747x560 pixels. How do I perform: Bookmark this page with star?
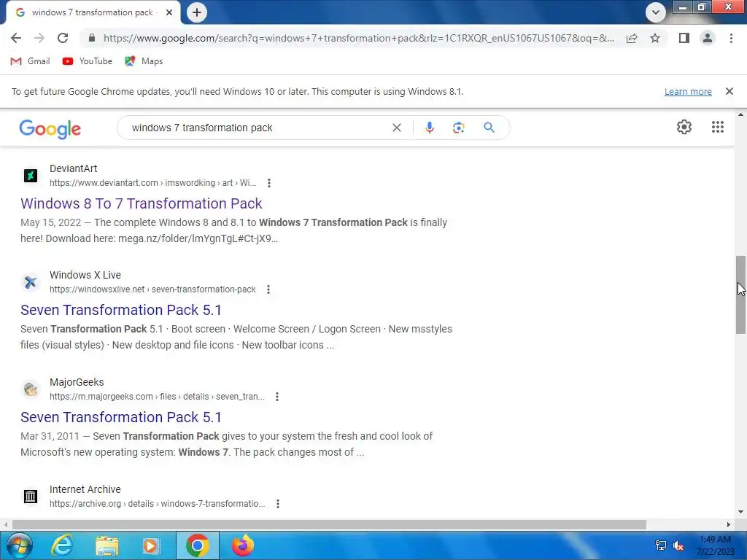point(655,38)
